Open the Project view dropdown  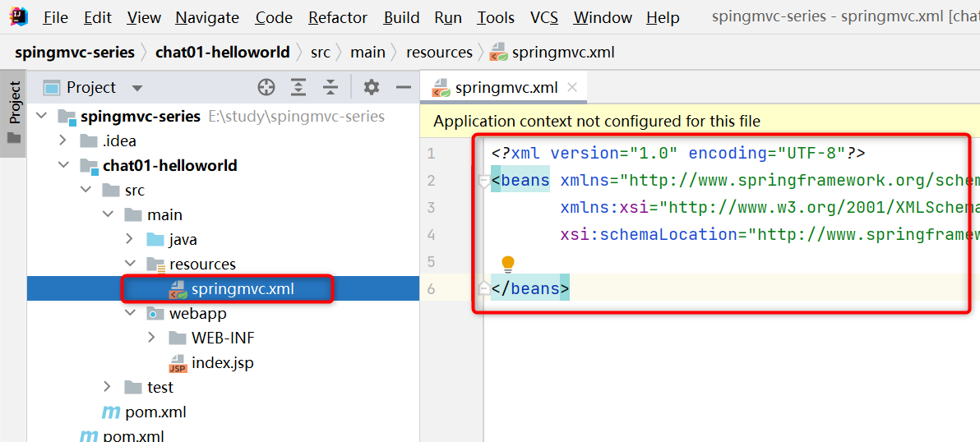coord(137,88)
